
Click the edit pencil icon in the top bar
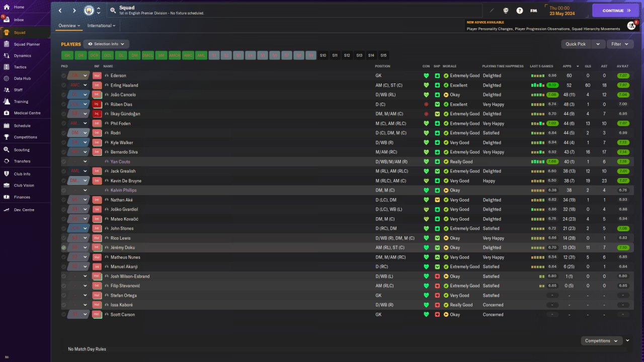pyautogui.click(x=492, y=11)
